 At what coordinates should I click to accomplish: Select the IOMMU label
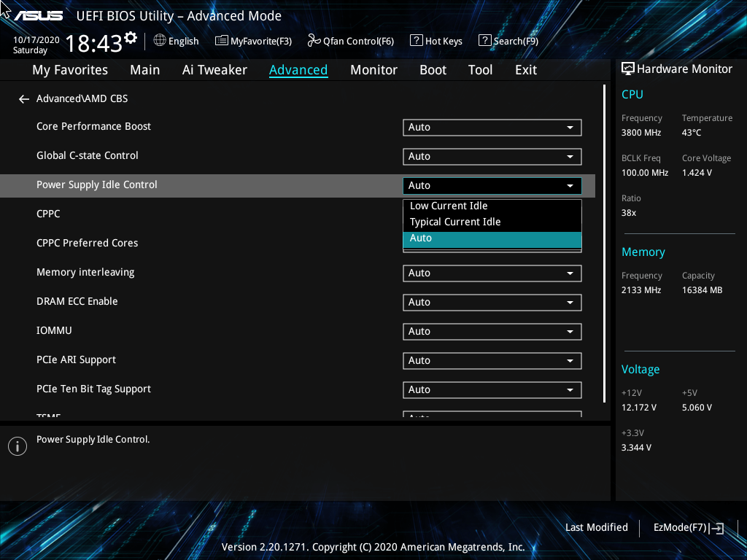click(x=54, y=330)
